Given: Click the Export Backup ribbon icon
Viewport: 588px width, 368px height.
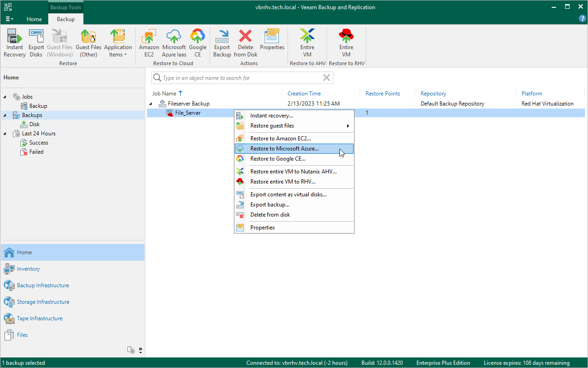Looking at the screenshot, I should click(x=222, y=43).
